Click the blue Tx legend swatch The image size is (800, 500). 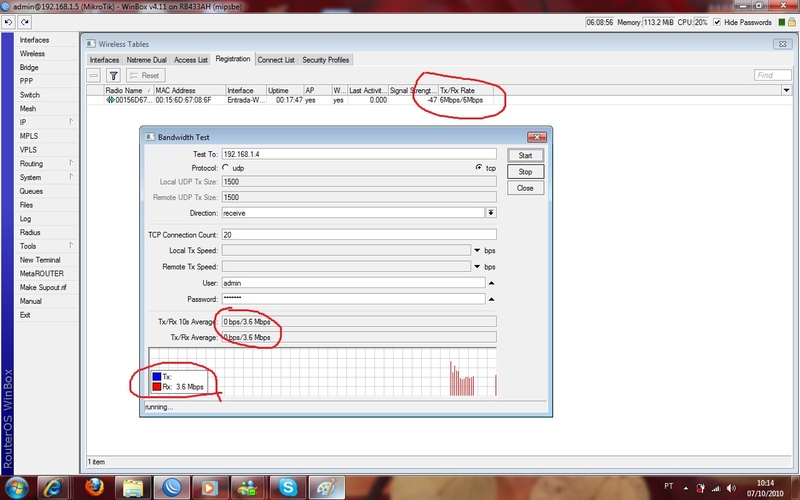tap(157, 377)
